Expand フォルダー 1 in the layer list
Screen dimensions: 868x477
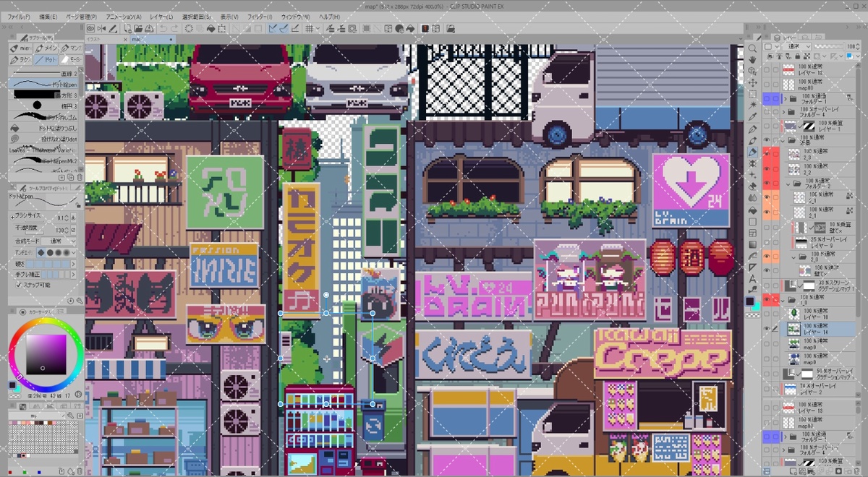[x=784, y=98]
